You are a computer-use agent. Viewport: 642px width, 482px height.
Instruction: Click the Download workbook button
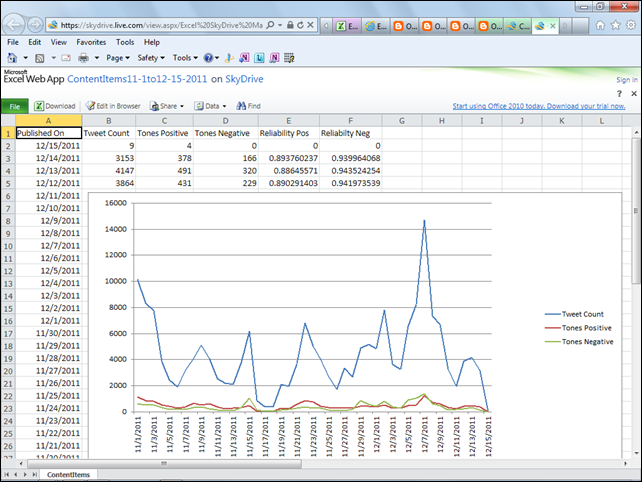pos(55,105)
